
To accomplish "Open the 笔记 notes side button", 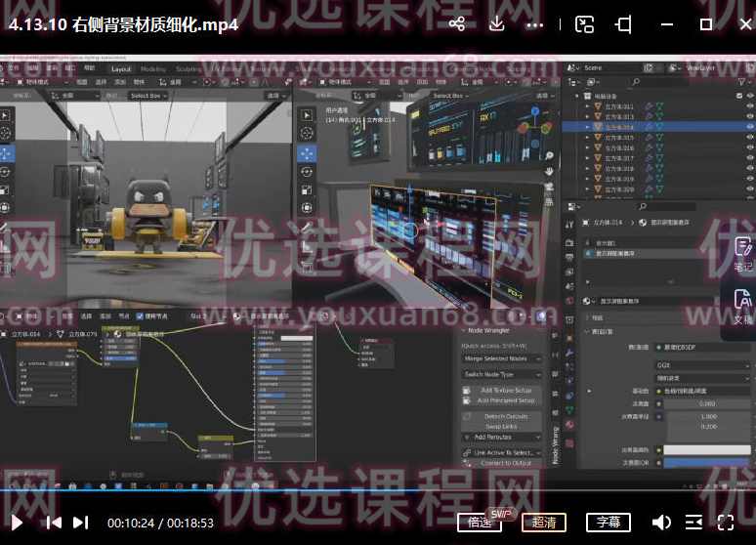I will click(x=743, y=255).
